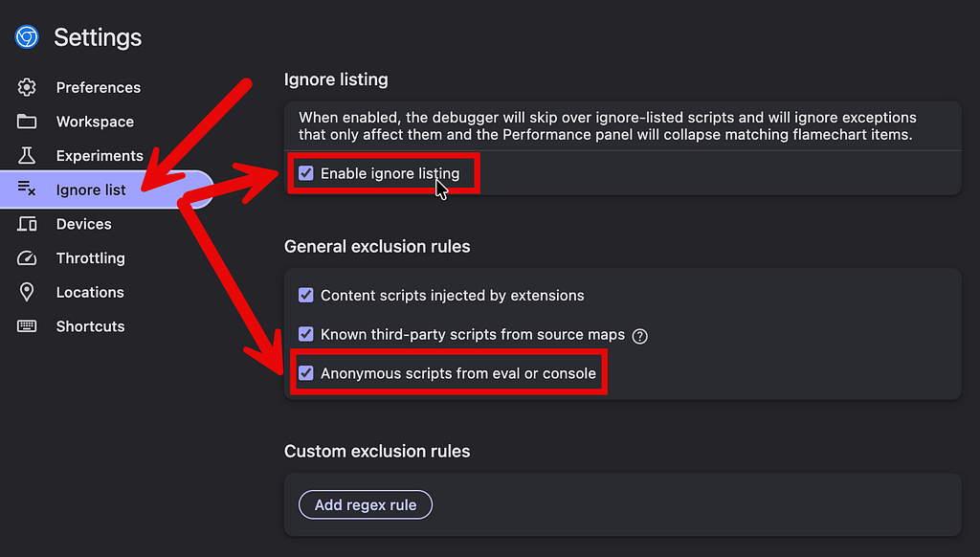Click the Devices icon in sidebar
Image resolution: width=980 pixels, height=557 pixels.
click(x=26, y=224)
